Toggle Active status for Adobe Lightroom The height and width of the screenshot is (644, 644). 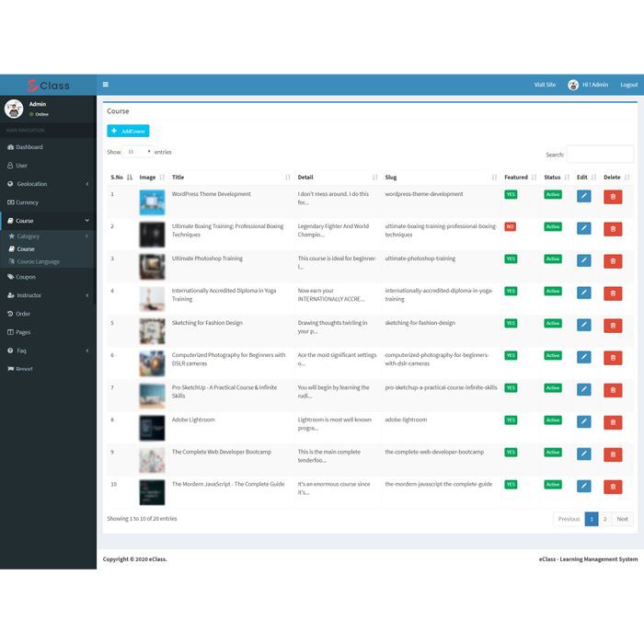coord(552,420)
